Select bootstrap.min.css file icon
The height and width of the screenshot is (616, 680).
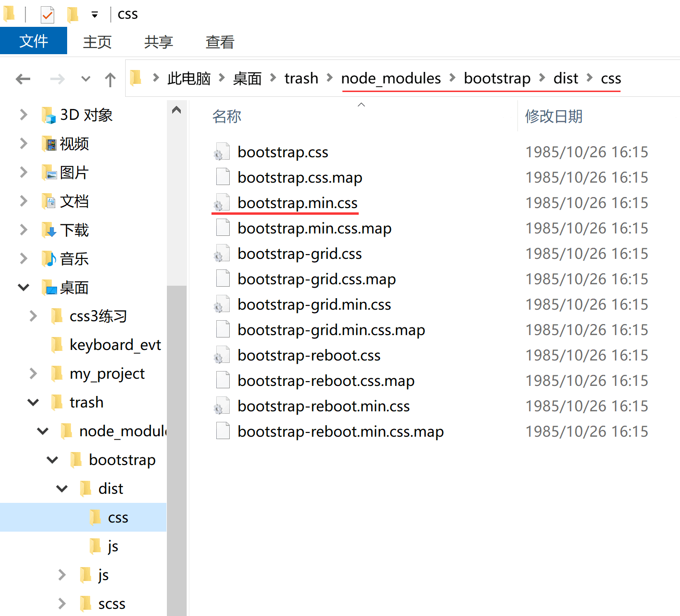[222, 202]
